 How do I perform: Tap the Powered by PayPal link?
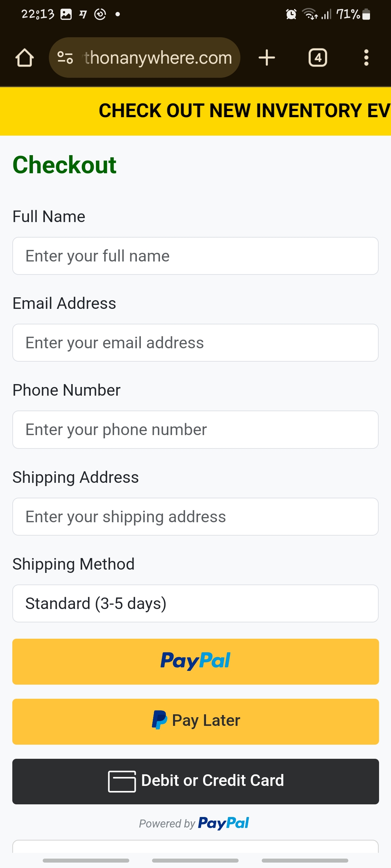(194, 824)
